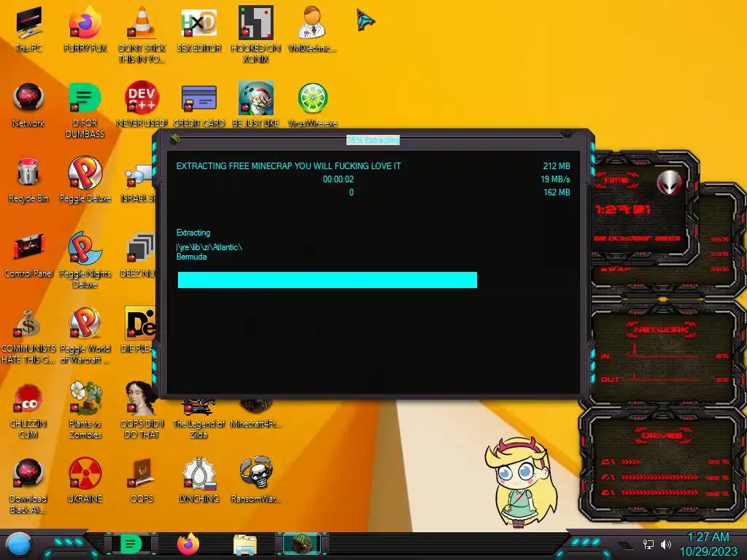Viewport: 747px width, 560px height.
Task: Select the VLC cone desktop icon
Action: [x=142, y=35]
